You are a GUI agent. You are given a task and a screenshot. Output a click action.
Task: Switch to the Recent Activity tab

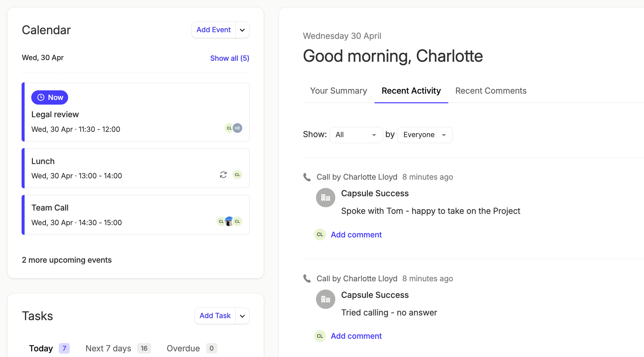(x=411, y=91)
